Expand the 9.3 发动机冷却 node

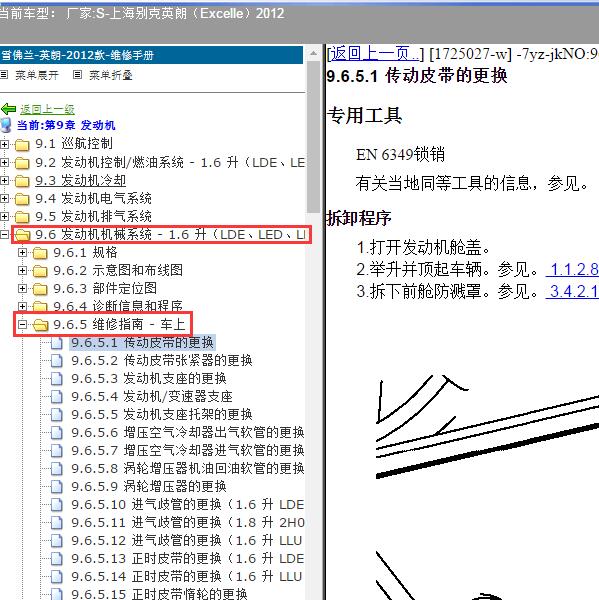coord(4,180)
